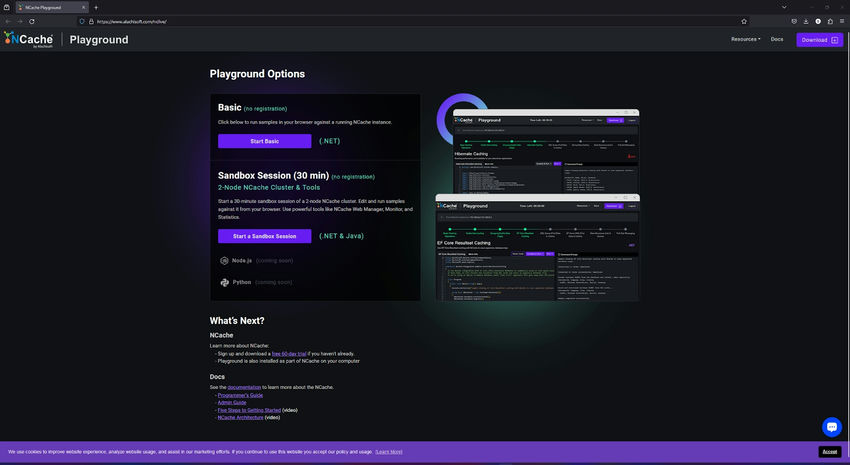Click Learn More in cookie banner
Screen dimensions: 850x465
tap(389, 451)
